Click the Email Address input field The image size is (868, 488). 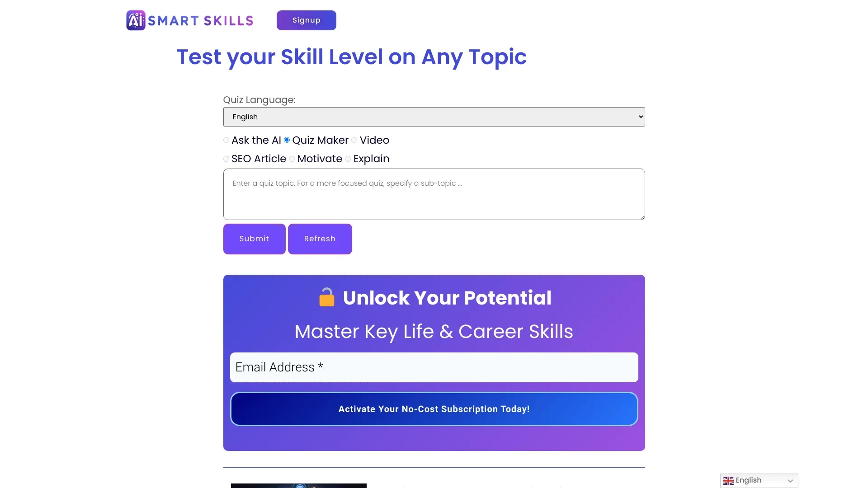tap(434, 367)
